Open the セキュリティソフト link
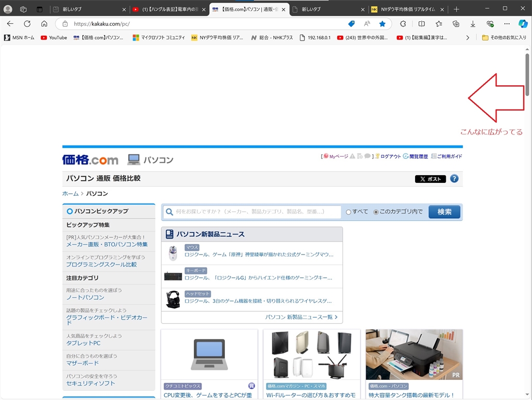532x400 pixels. coord(90,383)
